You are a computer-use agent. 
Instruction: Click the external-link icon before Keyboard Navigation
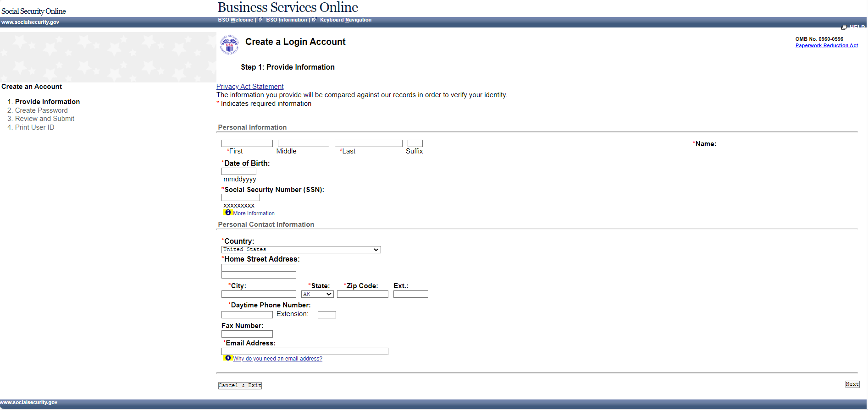pyautogui.click(x=314, y=20)
